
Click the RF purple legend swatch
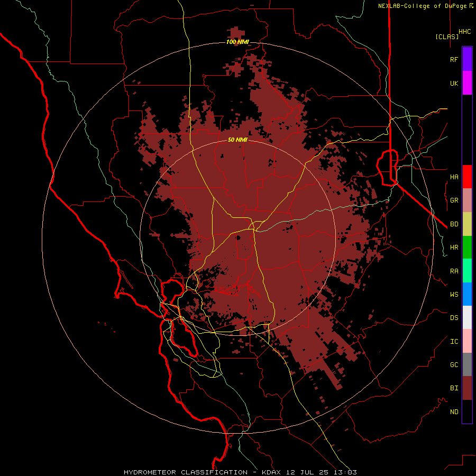(x=467, y=59)
